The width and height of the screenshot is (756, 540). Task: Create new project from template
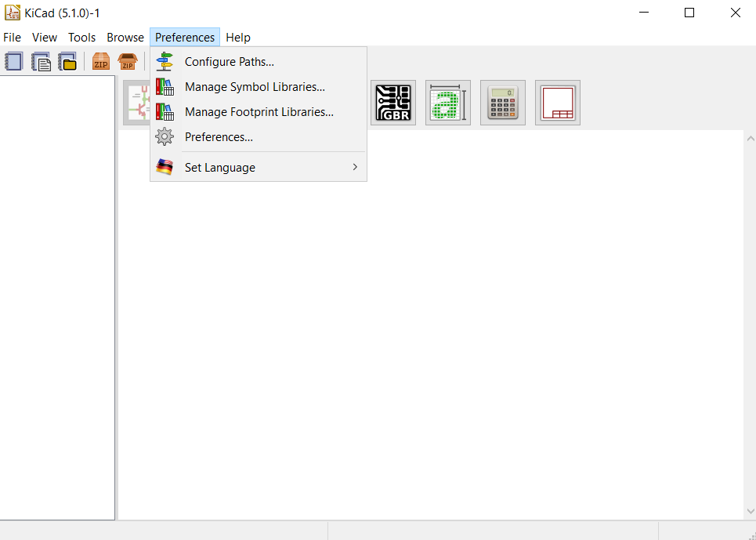coord(41,60)
